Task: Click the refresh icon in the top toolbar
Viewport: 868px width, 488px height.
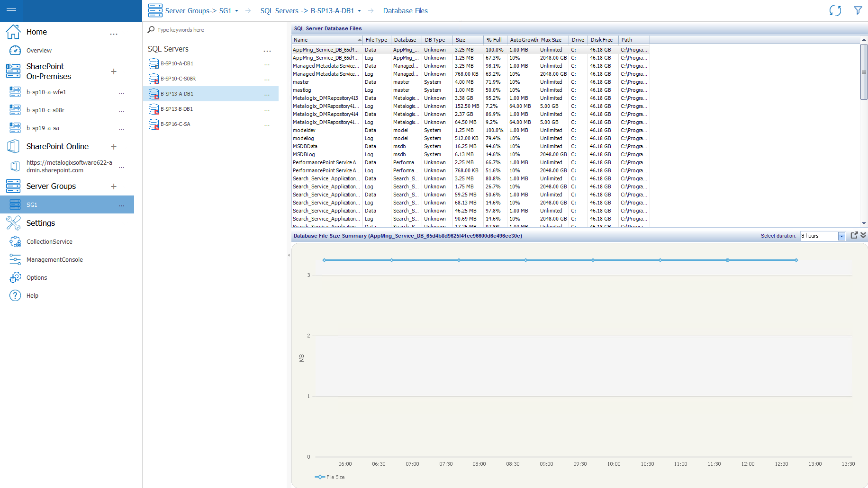Action: pos(835,10)
